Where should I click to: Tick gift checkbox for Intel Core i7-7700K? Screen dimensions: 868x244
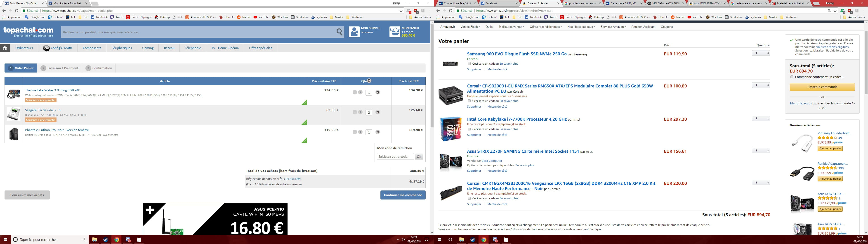pos(469,129)
